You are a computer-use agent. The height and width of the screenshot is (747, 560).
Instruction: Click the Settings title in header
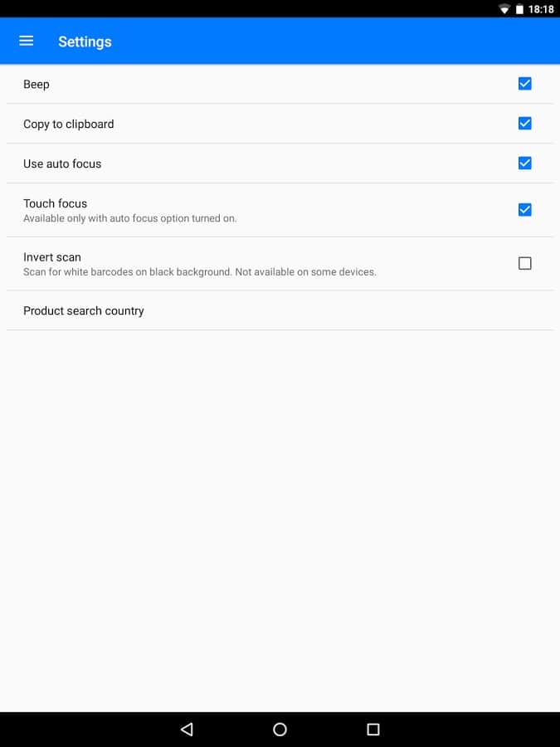point(85,41)
